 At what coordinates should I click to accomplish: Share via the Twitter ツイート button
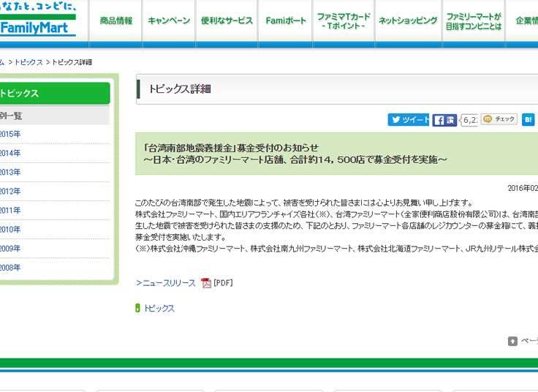[409, 120]
